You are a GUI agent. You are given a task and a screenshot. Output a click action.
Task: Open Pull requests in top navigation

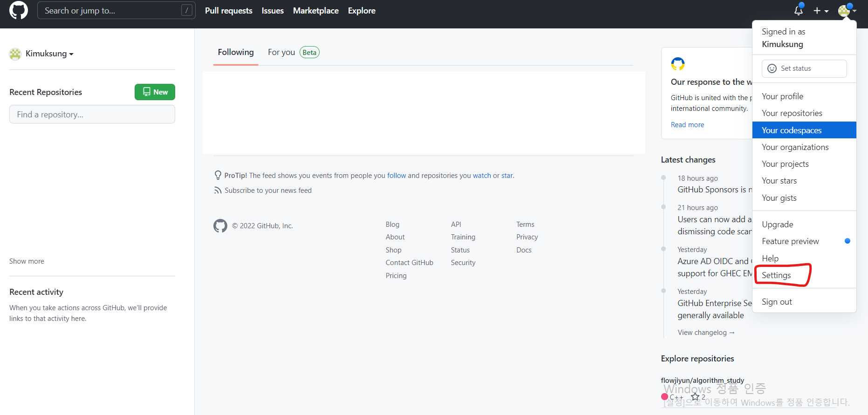pyautogui.click(x=228, y=11)
